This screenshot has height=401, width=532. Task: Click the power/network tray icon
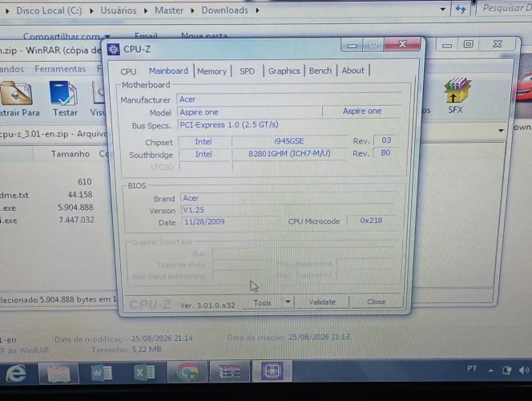[x=507, y=370]
